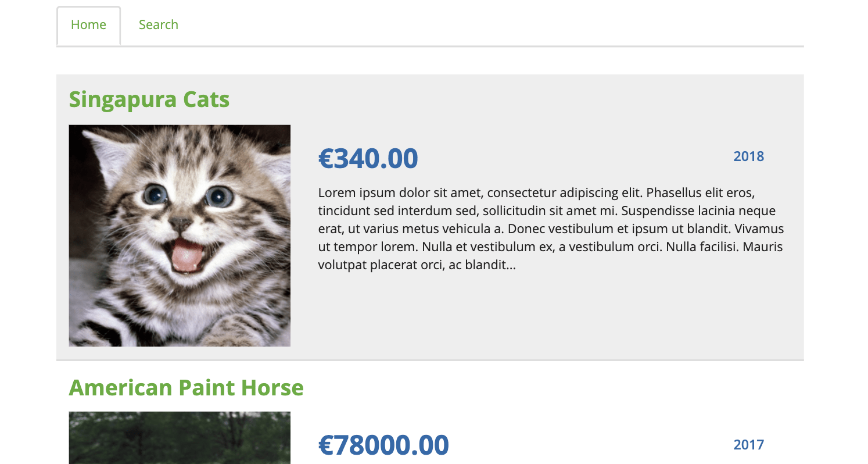The image size is (868, 464).
Task: Select the €340.00 price text
Action: 368,158
